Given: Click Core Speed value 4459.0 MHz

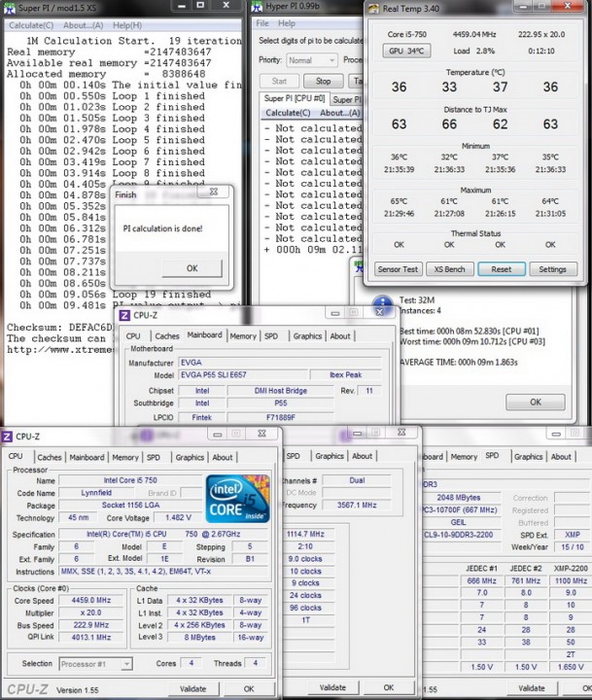Looking at the screenshot, I should (91, 601).
